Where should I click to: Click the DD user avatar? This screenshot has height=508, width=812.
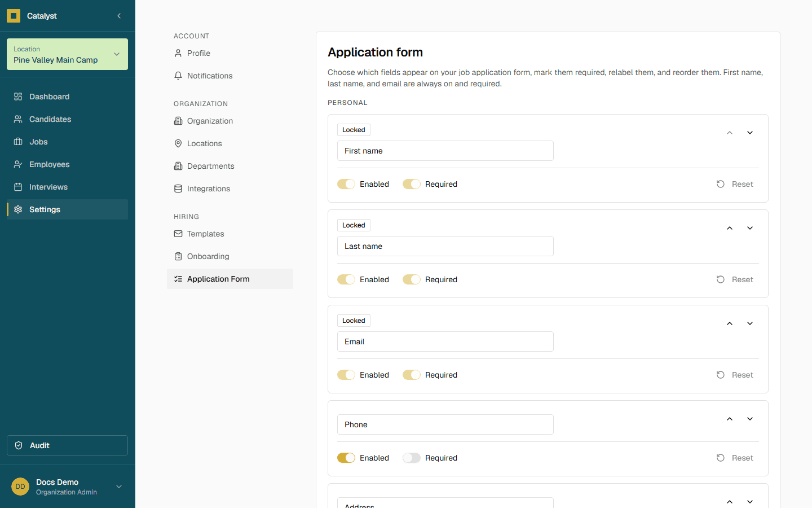click(x=20, y=487)
